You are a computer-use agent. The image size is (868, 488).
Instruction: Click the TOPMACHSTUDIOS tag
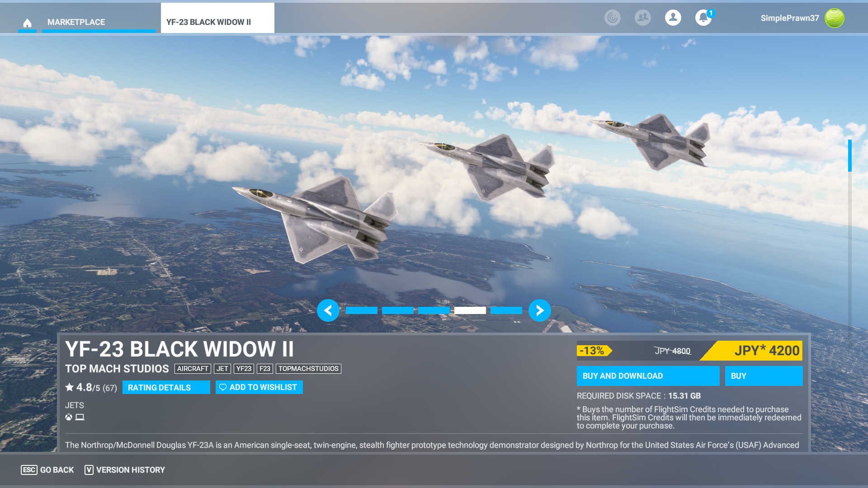[x=308, y=369]
